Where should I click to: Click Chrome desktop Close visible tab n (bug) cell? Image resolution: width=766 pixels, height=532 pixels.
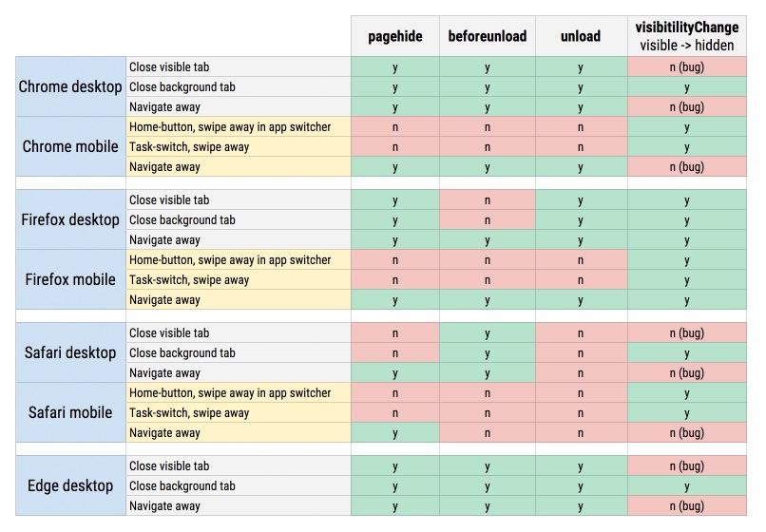click(x=687, y=66)
